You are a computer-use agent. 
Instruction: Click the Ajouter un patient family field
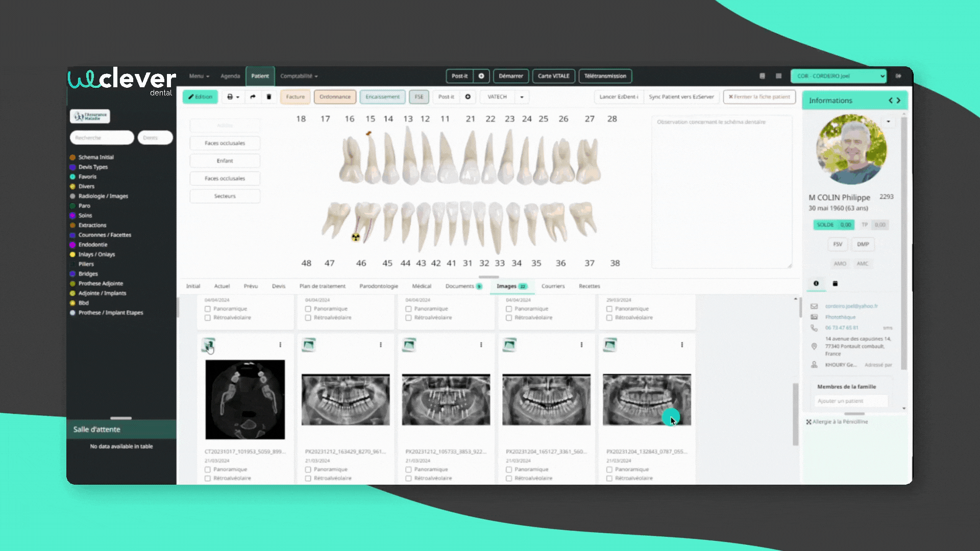[851, 401]
